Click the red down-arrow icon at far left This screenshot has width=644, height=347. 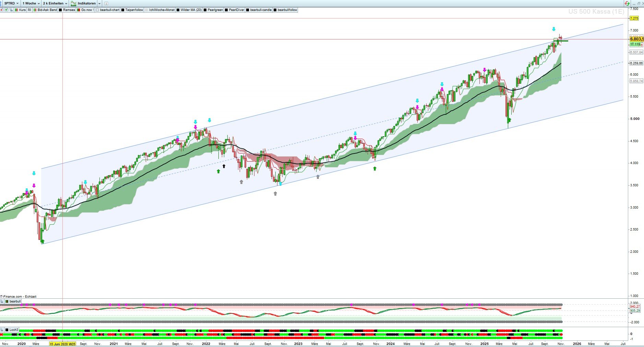tap(2, 10)
